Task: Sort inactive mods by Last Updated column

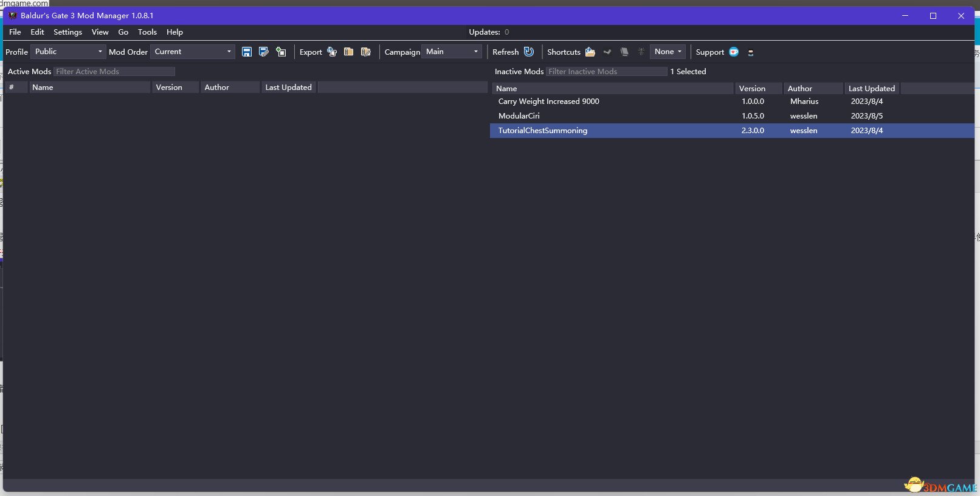Action: [871, 89]
